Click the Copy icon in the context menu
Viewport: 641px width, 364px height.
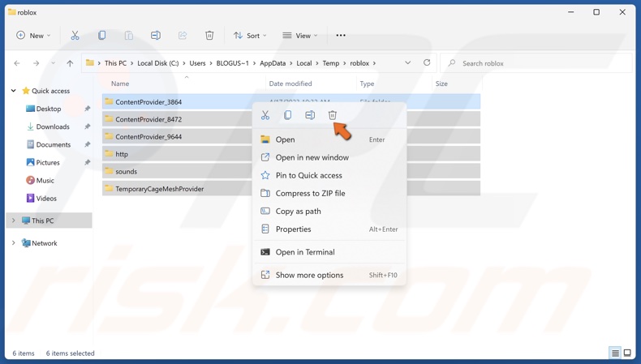pyautogui.click(x=288, y=115)
